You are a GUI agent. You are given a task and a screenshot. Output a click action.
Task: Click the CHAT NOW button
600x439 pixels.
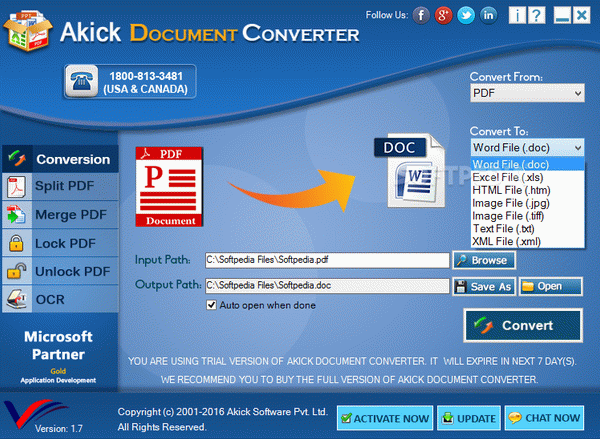click(x=544, y=418)
